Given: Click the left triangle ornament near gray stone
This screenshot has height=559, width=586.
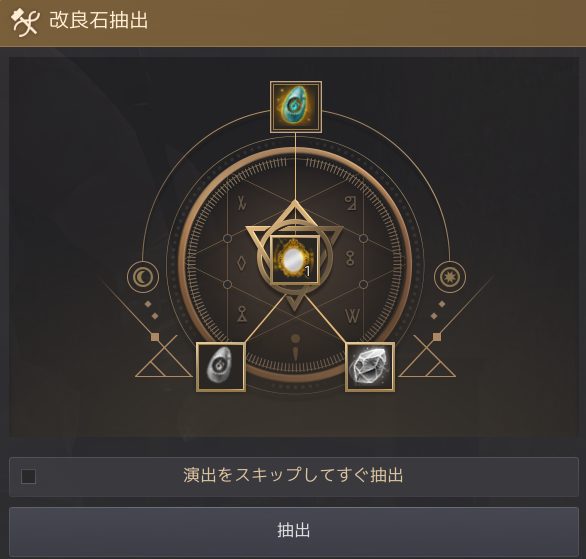Looking at the screenshot, I should pos(163,356).
